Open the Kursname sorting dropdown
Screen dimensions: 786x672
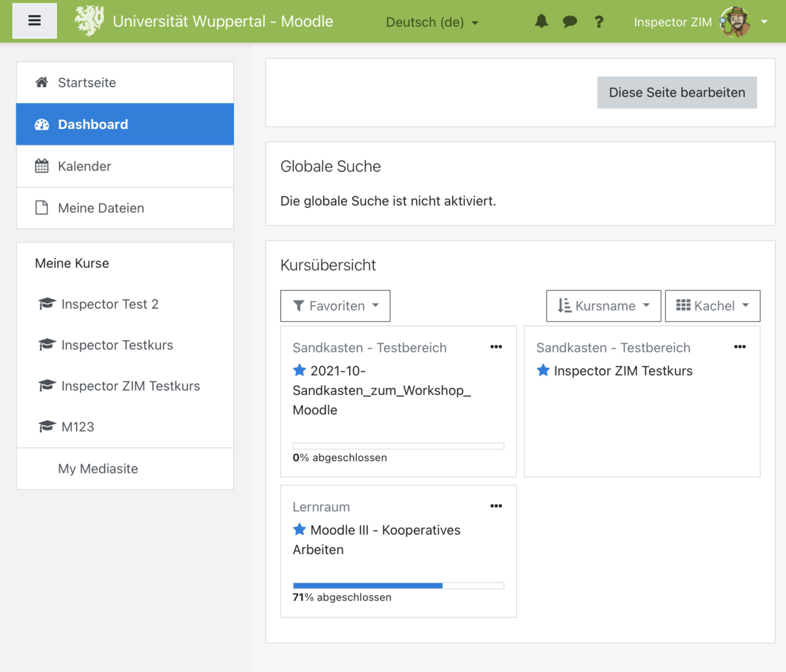(x=603, y=305)
